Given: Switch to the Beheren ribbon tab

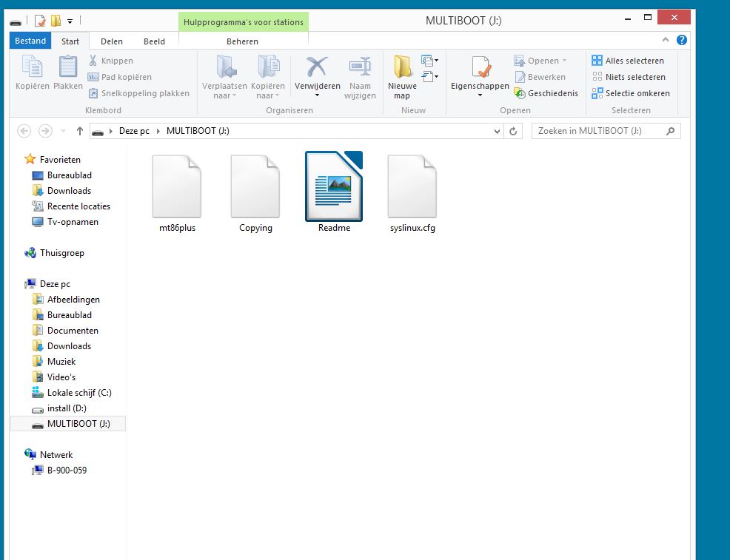Looking at the screenshot, I should click(243, 41).
